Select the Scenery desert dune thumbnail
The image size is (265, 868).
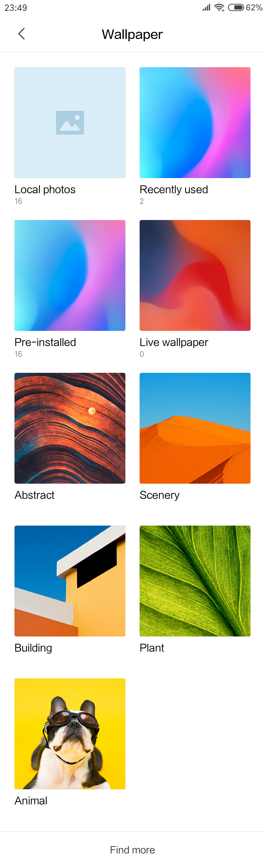(195, 428)
